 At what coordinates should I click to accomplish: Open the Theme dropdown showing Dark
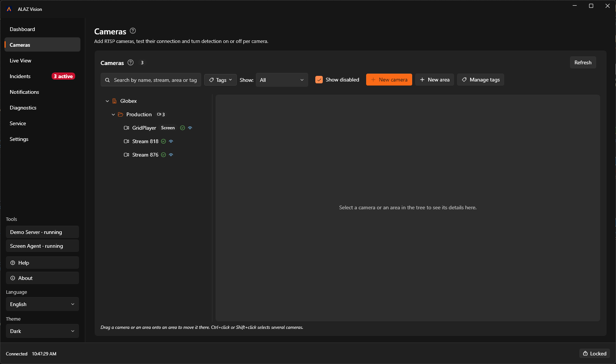(42, 331)
